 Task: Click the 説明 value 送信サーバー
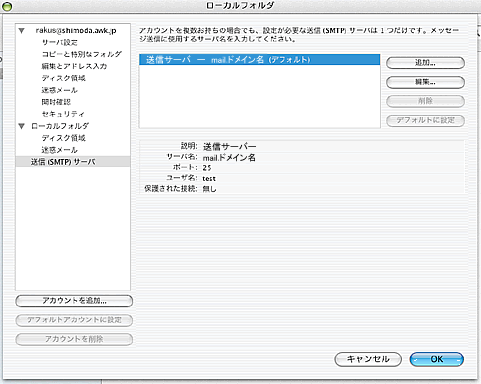(x=229, y=146)
